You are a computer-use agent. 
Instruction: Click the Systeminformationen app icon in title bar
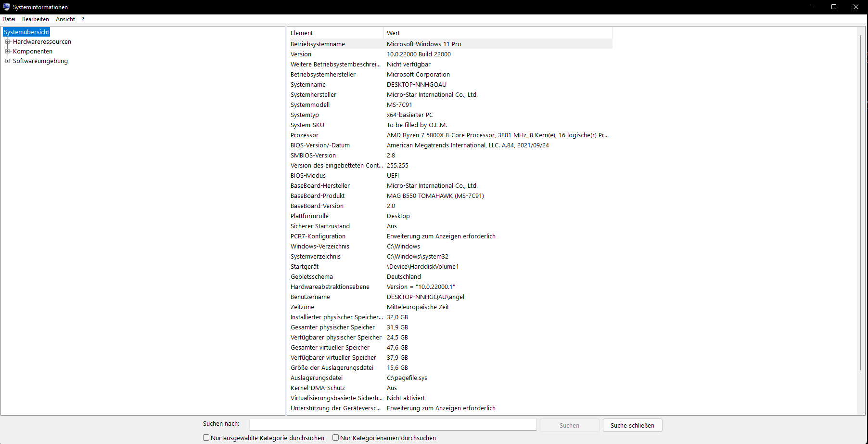[x=7, y=7]
